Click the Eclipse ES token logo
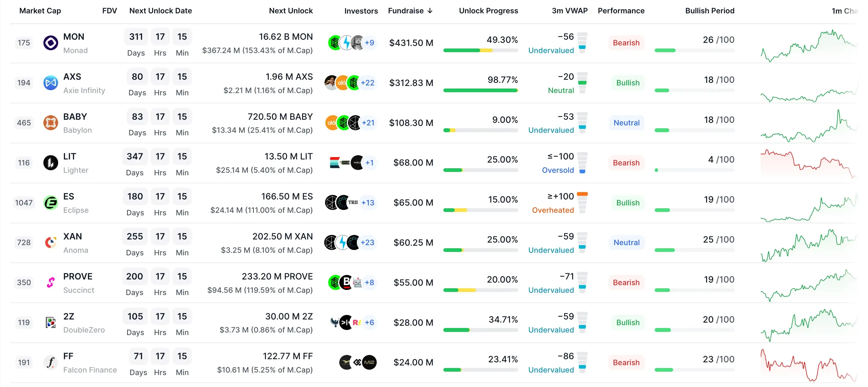The width and height of the screenshot is (868, 387). 50,203
